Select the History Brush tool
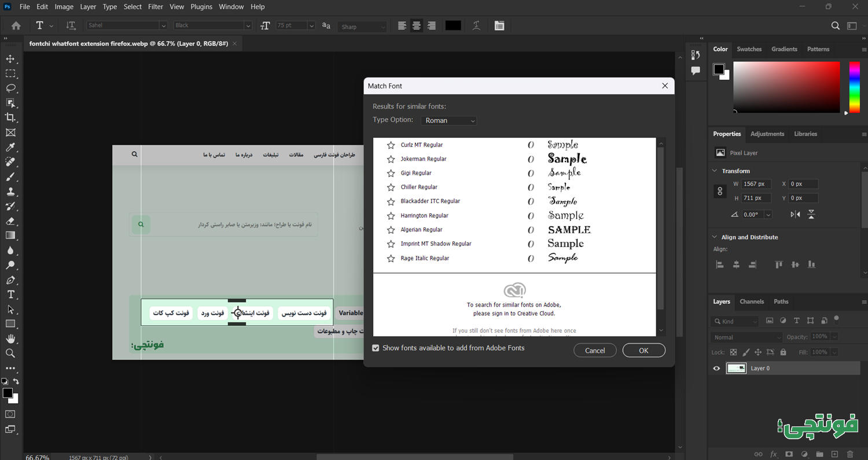 [10, 206]
